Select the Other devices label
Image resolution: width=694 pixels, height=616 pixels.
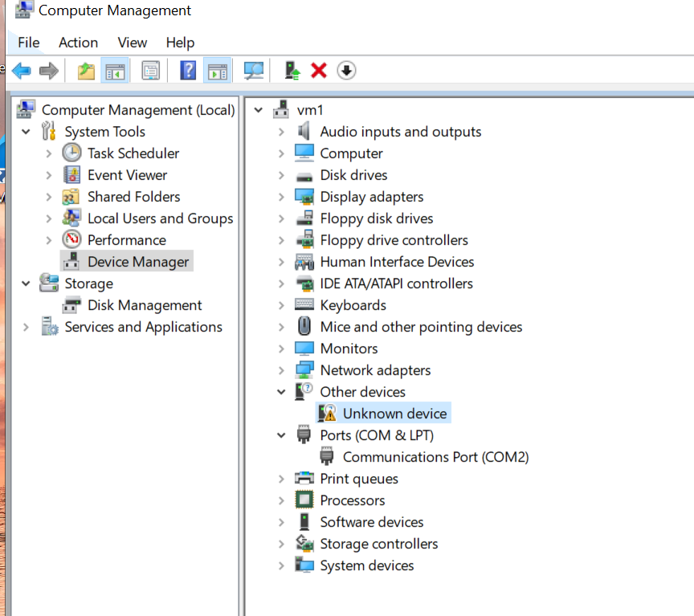[x=362, y=392]
